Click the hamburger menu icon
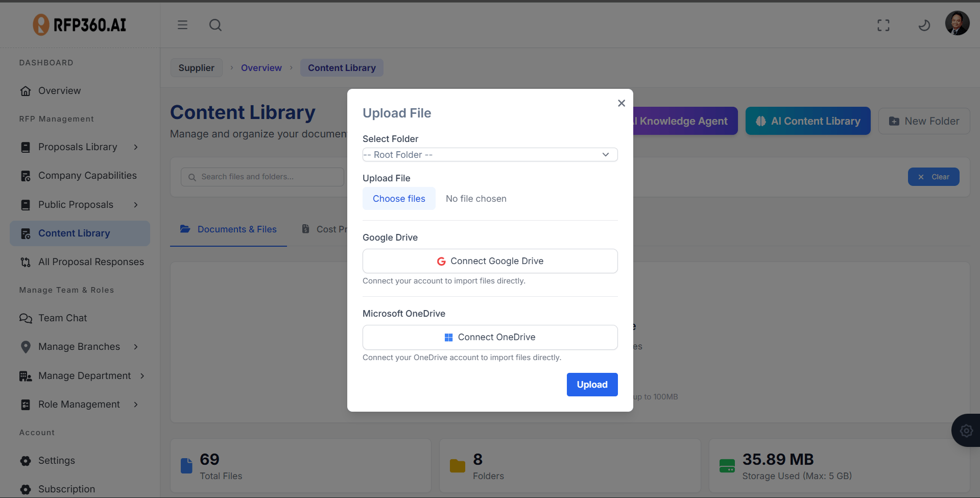This screenshot has width=980, height=498. [182, 25]
